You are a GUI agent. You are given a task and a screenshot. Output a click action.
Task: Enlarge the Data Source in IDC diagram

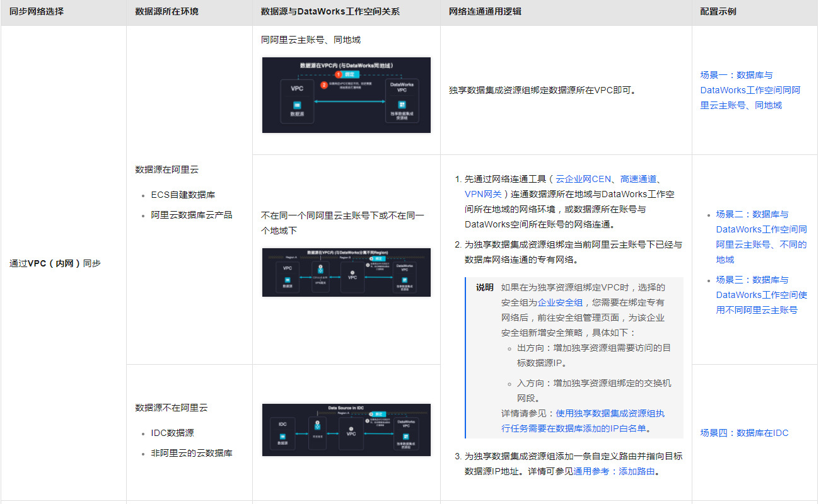pyautogui.click(x=346, y=430)
